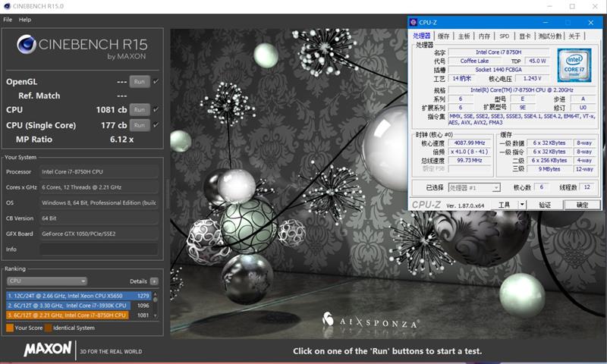Click the 工具 button in CPU-Z
Image resolution: width=607 pixels, height=364 pixels.
(x=505, y=205)
